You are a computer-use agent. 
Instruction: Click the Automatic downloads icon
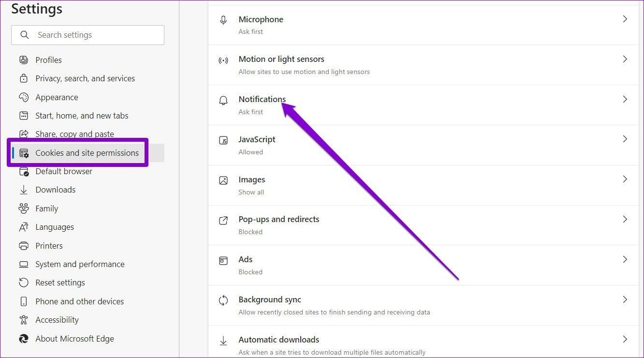click(x=223, y=341)
